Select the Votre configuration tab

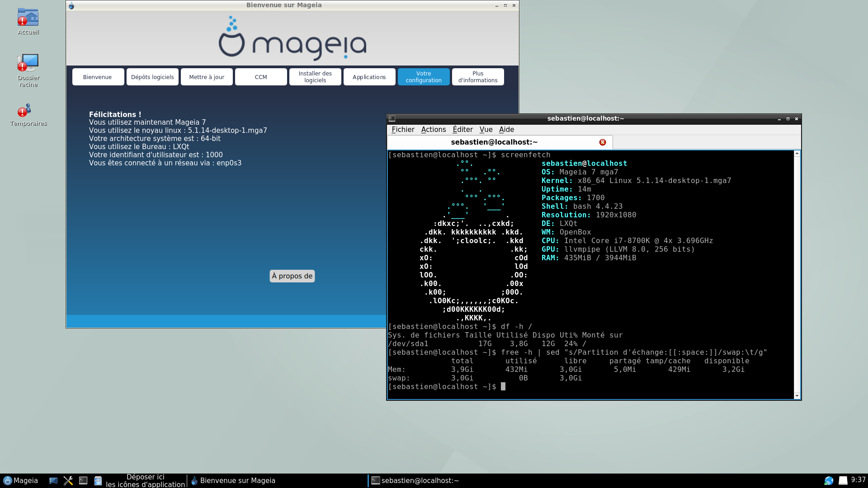point(424,77)
